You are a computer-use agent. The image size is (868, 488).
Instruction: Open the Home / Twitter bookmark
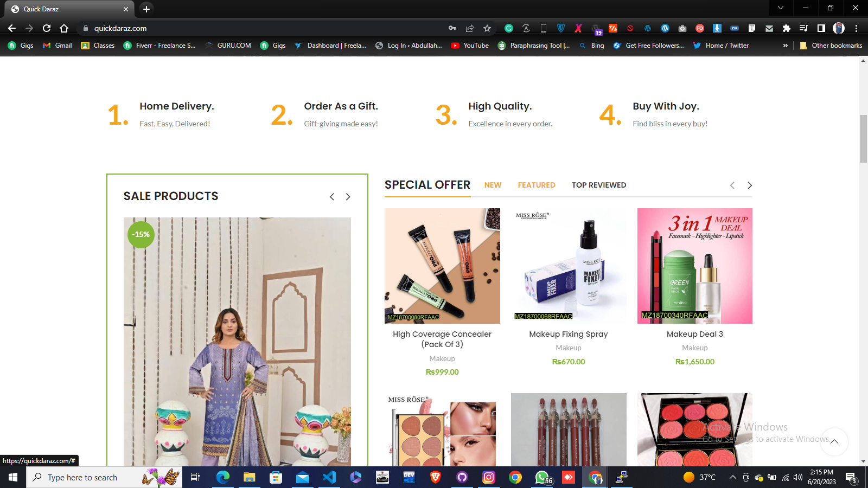pos(721,46)
